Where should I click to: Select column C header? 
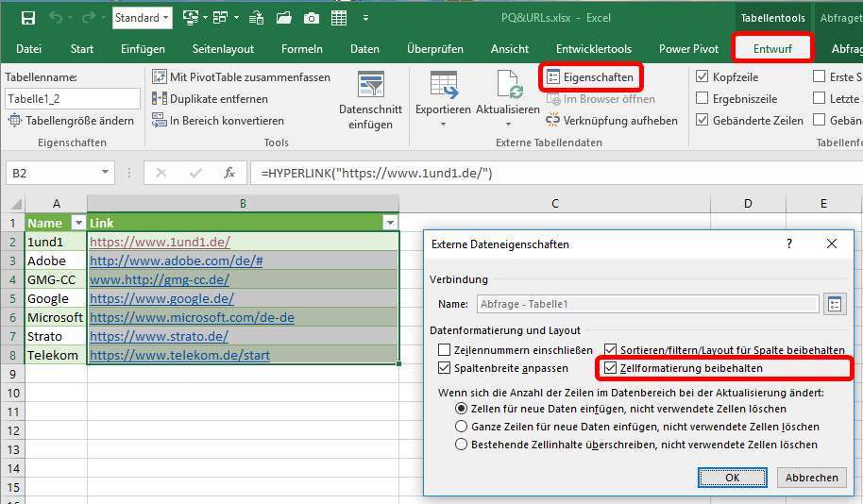(555, 204)
